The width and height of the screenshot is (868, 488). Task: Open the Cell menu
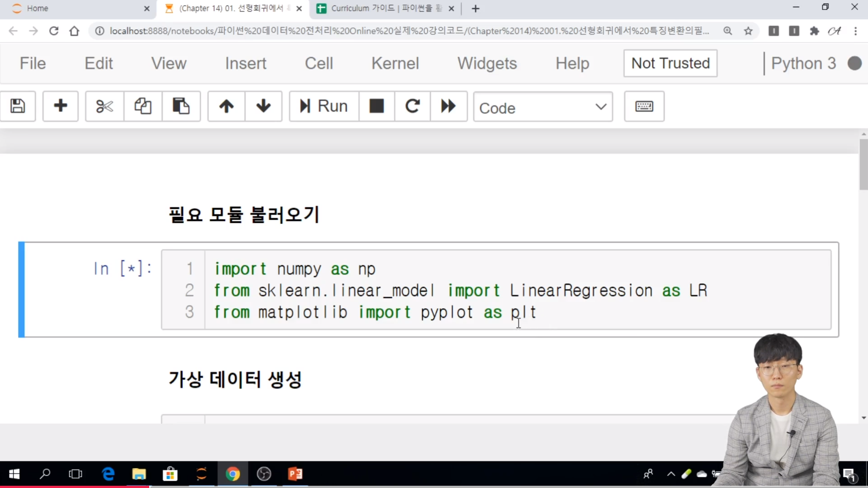(x=319, y=63)
